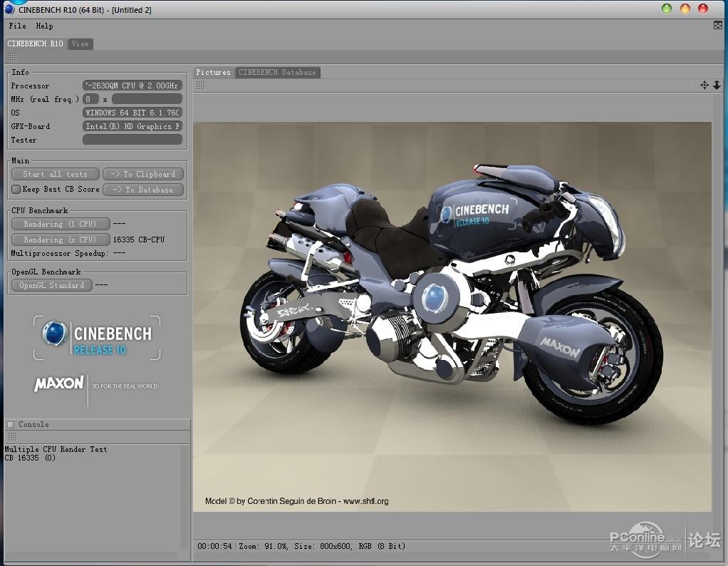Click the console line 'CB 16335 (0)'
The image size is (728, 566).
pyautogui.click(x=30, y=458)
